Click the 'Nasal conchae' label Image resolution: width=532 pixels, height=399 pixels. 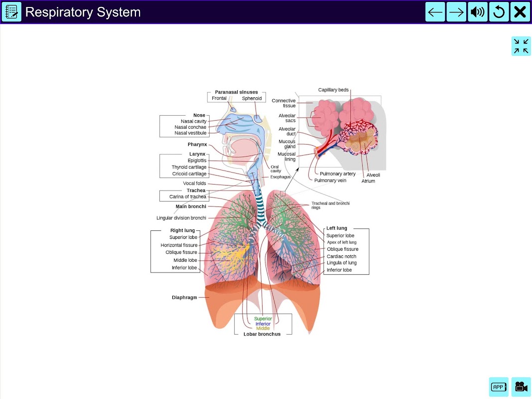tap(190, 127)
